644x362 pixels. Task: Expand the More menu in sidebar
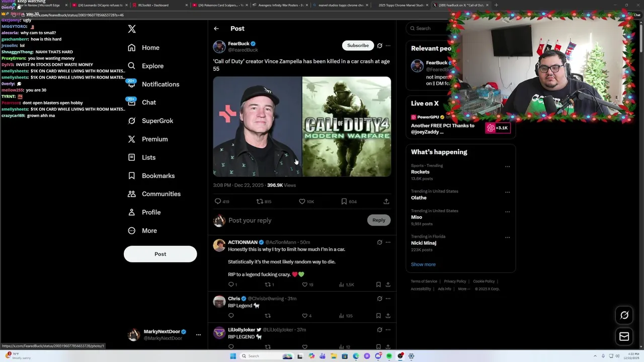coord(142,231)
